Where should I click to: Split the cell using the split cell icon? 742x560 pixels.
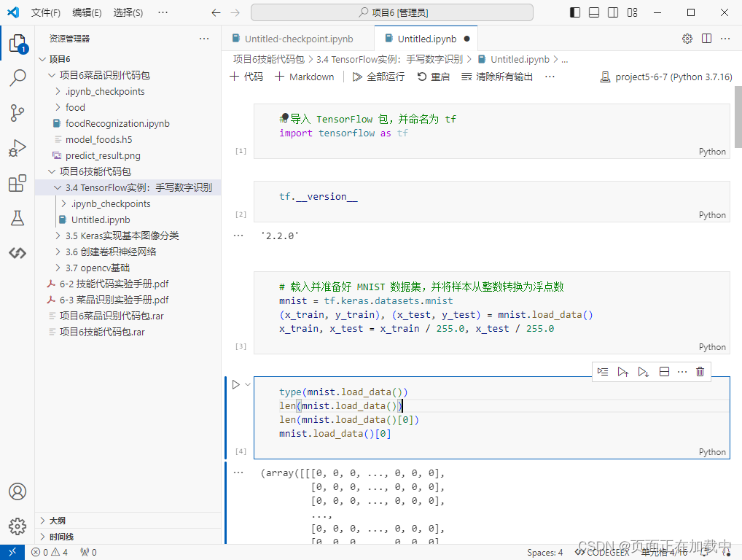[663, 371]
